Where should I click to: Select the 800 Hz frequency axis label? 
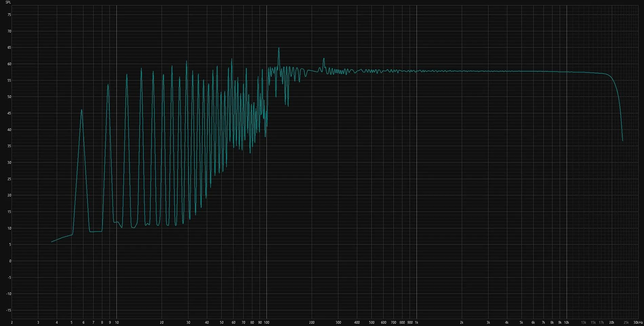[x=402, y=323]
